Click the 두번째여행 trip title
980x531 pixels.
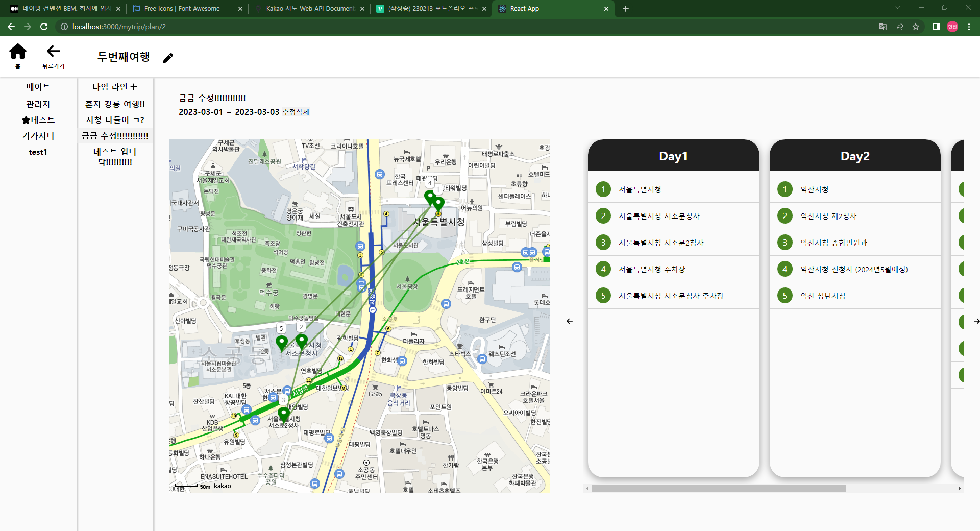124,57
